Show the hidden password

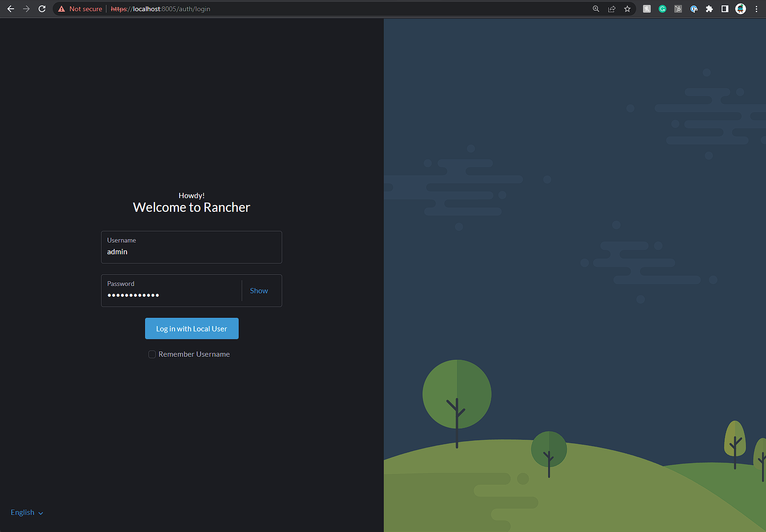pyautogui.click(x=259, y=291)
